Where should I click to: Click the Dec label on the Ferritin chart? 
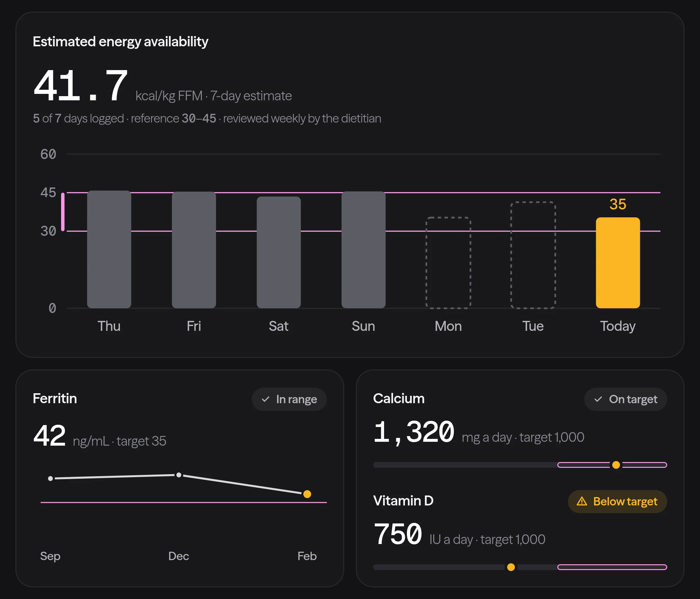179,556
